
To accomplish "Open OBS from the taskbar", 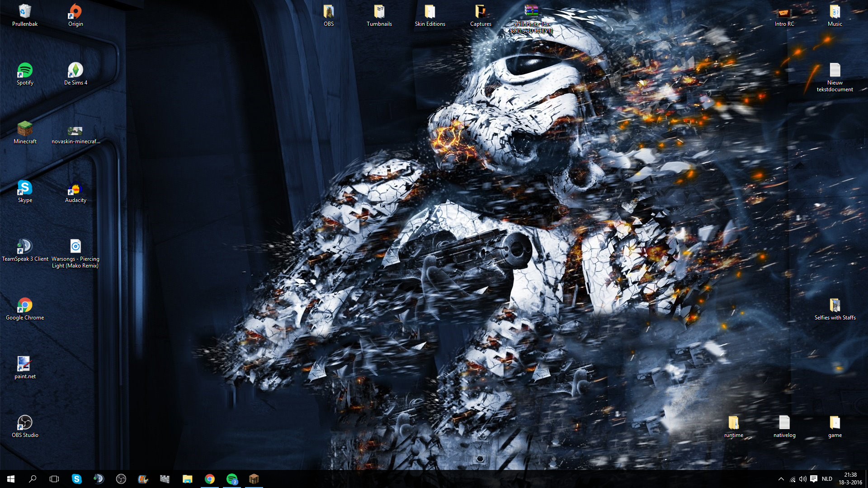I will tap(121, 479).
